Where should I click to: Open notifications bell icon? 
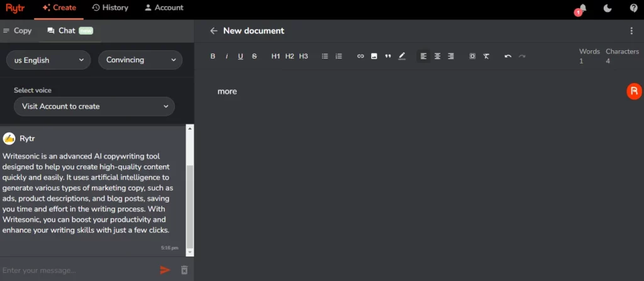tap(582, 9)
